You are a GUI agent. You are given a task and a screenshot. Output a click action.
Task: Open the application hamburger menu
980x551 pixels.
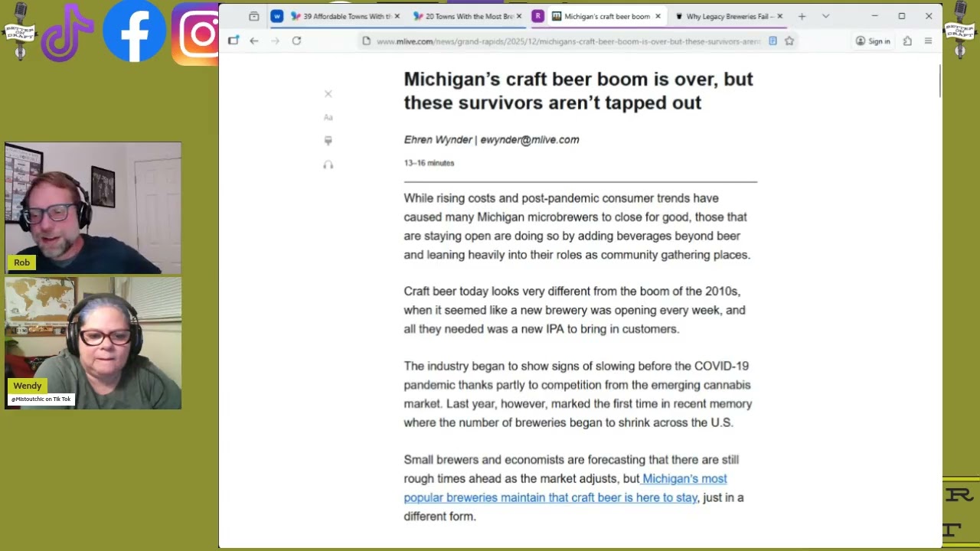[928, 41]
